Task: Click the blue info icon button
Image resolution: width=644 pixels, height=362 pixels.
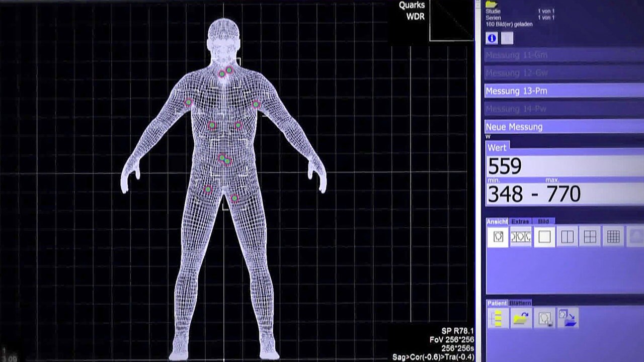Action: point(492,38)
